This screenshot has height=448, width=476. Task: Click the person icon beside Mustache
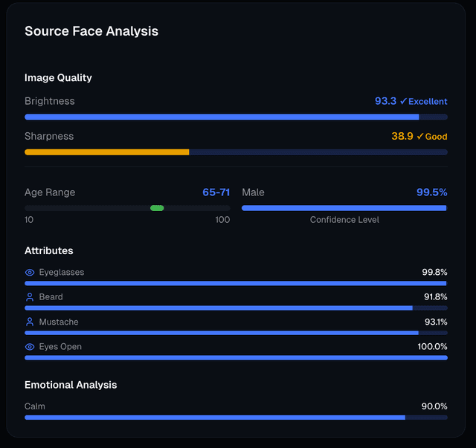point(30,322)
